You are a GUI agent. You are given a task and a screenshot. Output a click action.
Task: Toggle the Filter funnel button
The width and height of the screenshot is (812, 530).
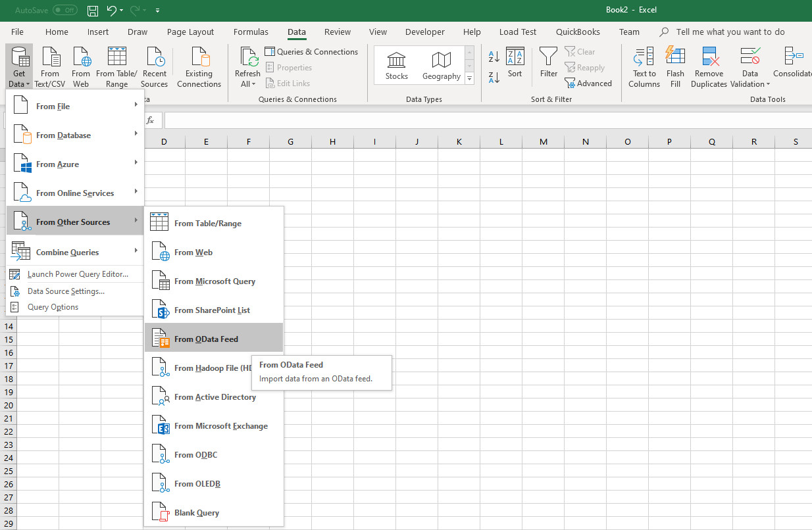tap(549, 64)
